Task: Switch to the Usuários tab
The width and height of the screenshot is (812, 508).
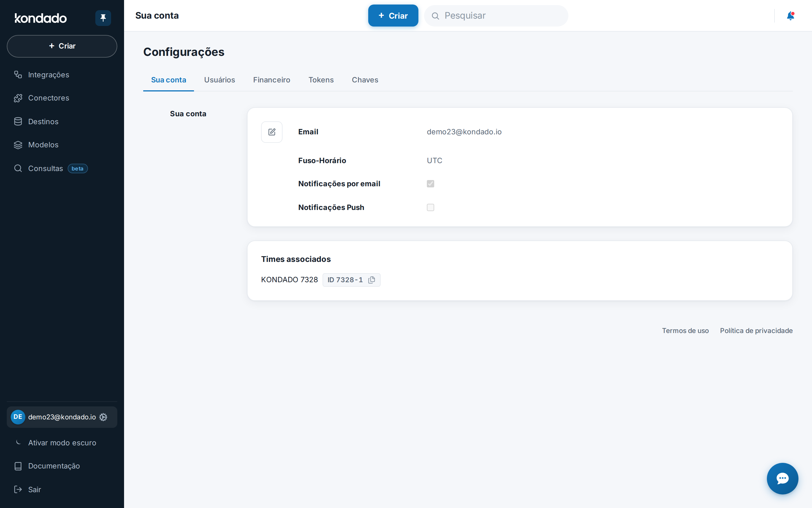Action: (219, 80)
